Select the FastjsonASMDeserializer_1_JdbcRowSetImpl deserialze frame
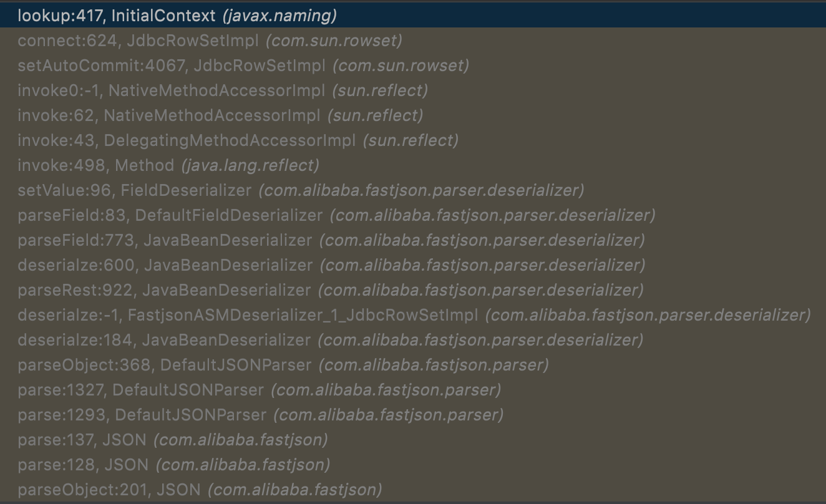Image resolution: width=826 pixels, height=504 pixels. (414, 315)
